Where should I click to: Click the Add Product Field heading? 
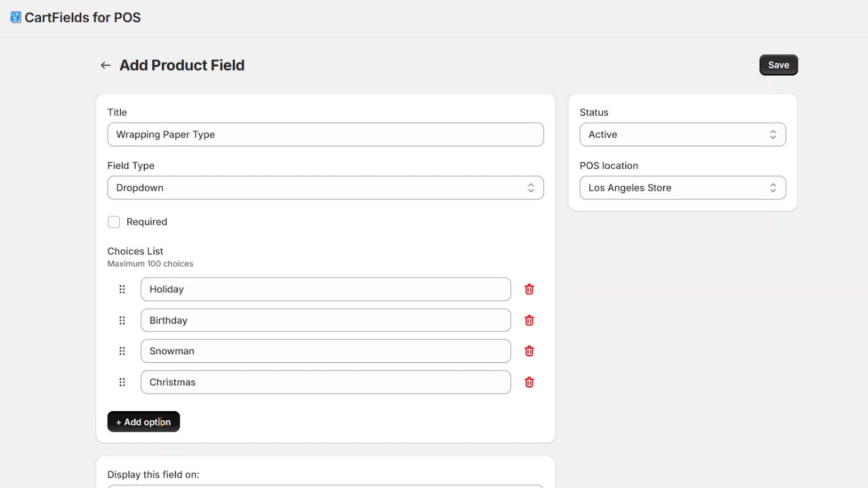[182, 65]
